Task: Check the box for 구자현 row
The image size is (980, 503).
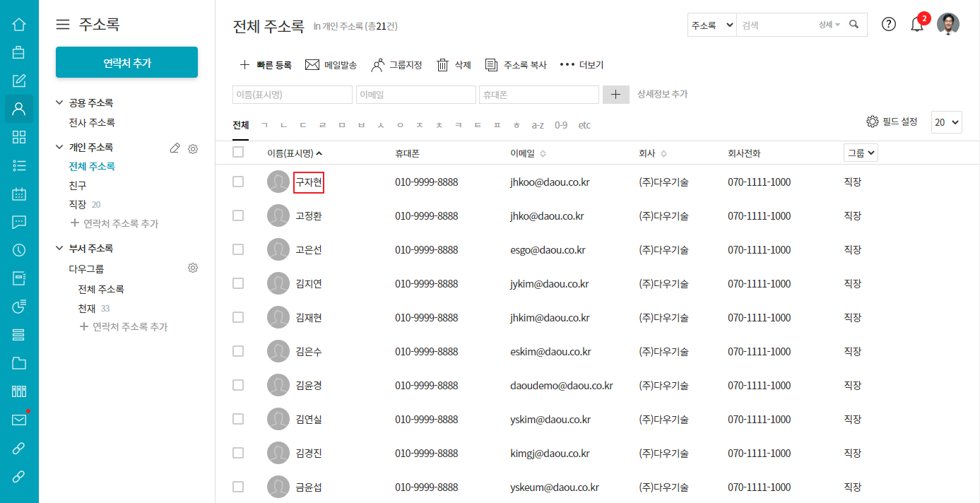Action: 238,182
